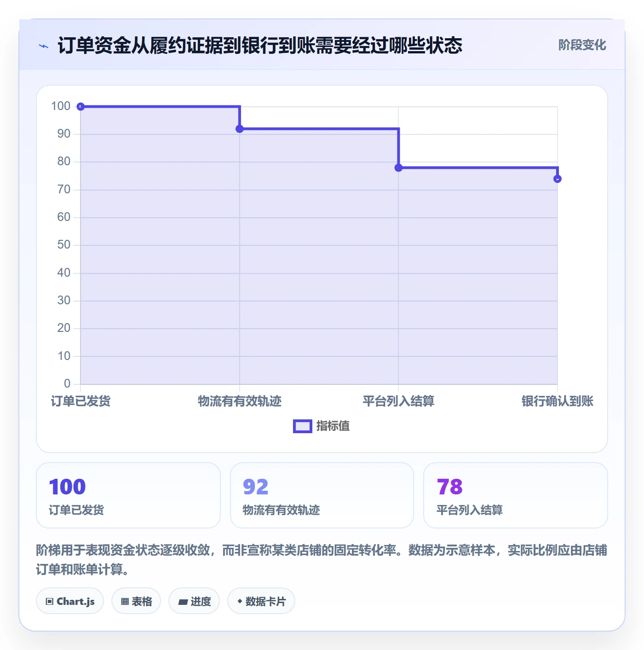Click the diamond icon in 数据卡片 chip
The width and height of the screenshot is (644, 650).
tap(240, 601)
